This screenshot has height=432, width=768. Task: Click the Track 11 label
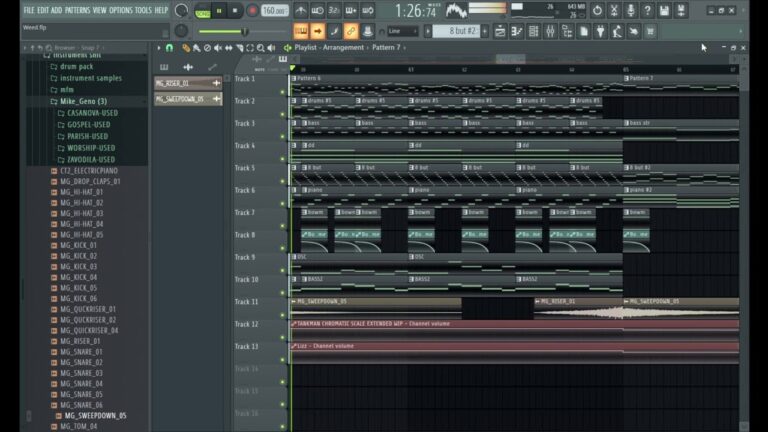(246, 302)
